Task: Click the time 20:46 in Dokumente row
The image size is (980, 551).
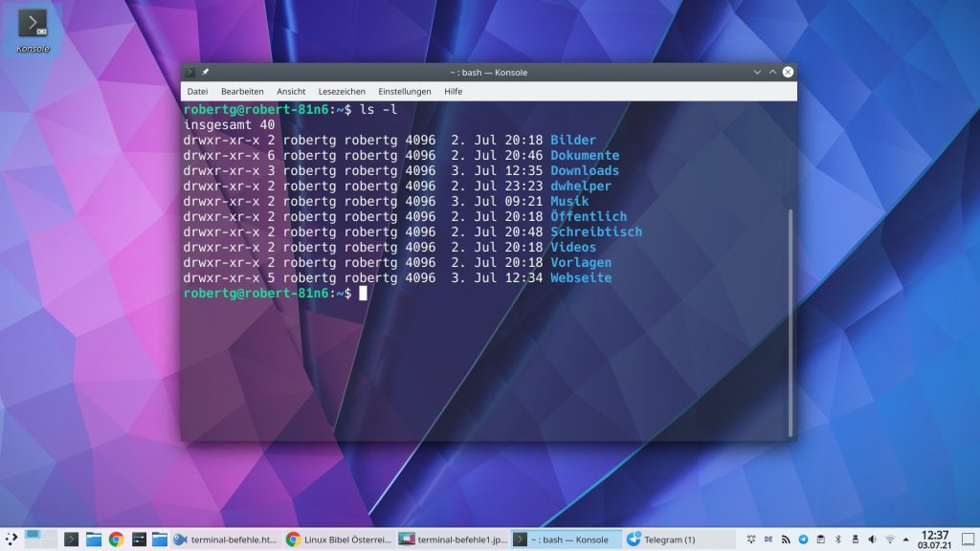Action: 523,155
